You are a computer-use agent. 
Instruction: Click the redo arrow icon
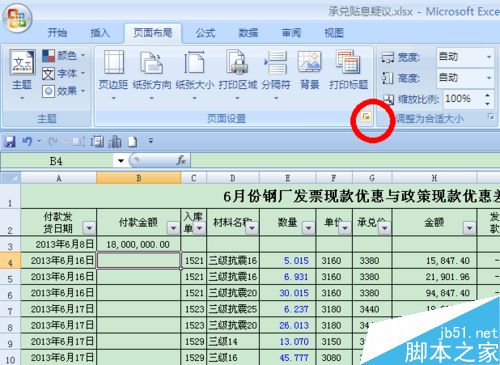pyautogui.click(x=53, y=142)
